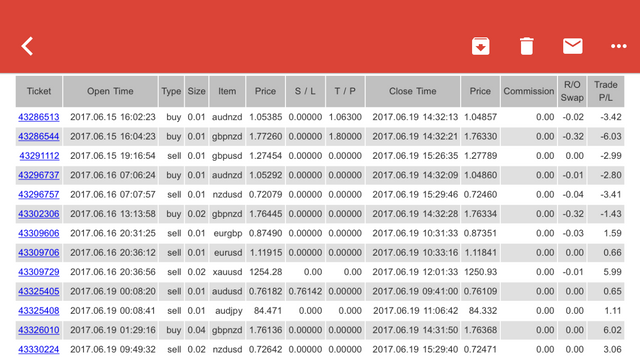Select the Close Time column header
The width and height of the screenshot is (640, 360).
tap(413, 91)
